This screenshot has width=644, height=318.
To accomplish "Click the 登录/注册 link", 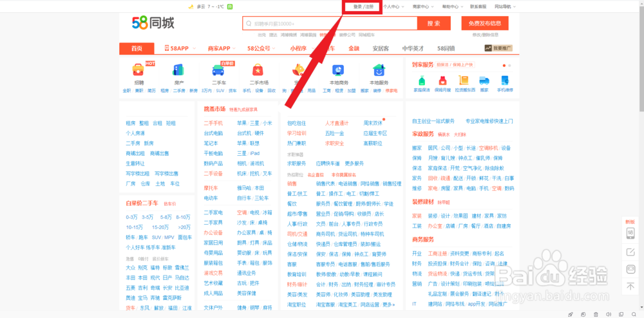I will 363,6.
